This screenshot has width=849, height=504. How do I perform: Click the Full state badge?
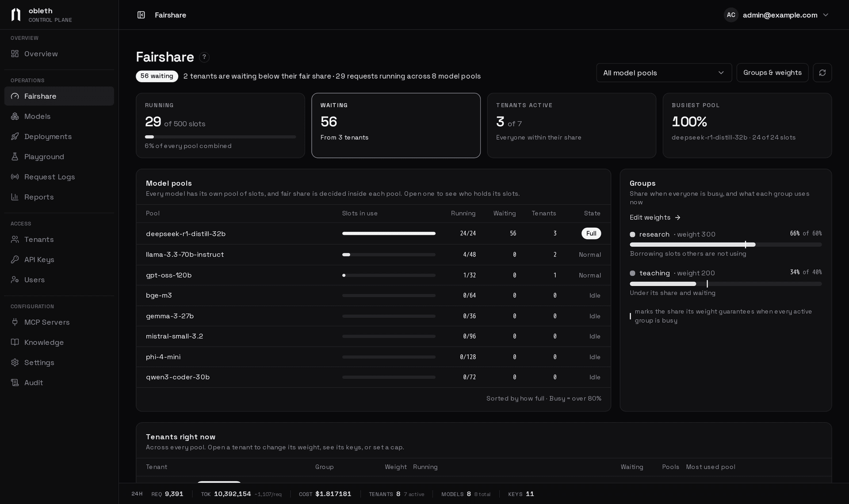[x=591, y=233]
